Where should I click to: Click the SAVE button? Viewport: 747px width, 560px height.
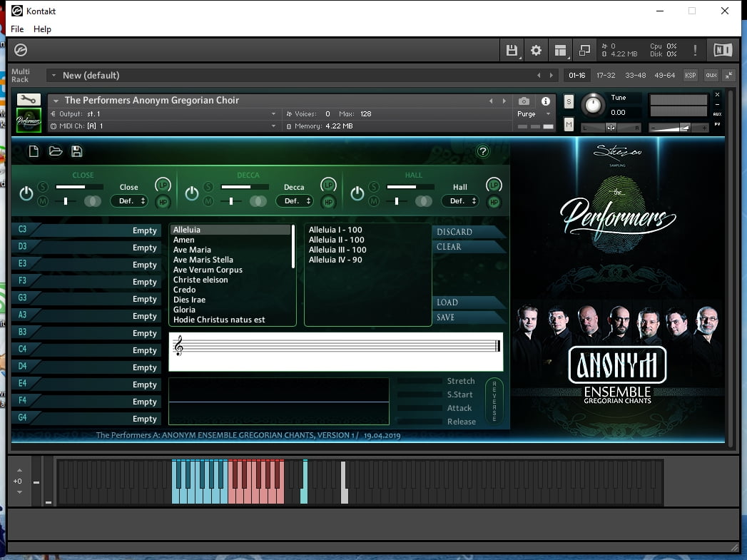click(469, 317)
